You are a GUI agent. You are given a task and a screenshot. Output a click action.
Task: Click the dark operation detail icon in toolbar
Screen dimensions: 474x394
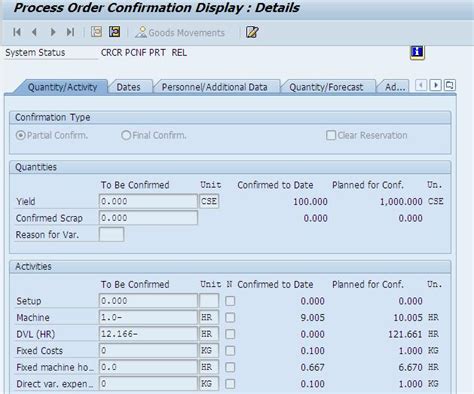click(114, 32)
